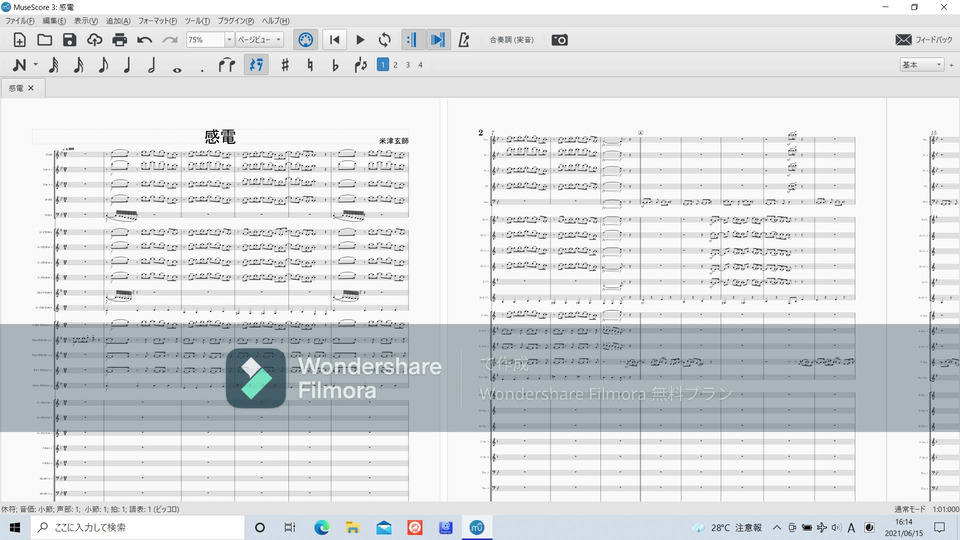The image size is (960, 540).
Task: Click the taskbar search box
Action: 137,527
